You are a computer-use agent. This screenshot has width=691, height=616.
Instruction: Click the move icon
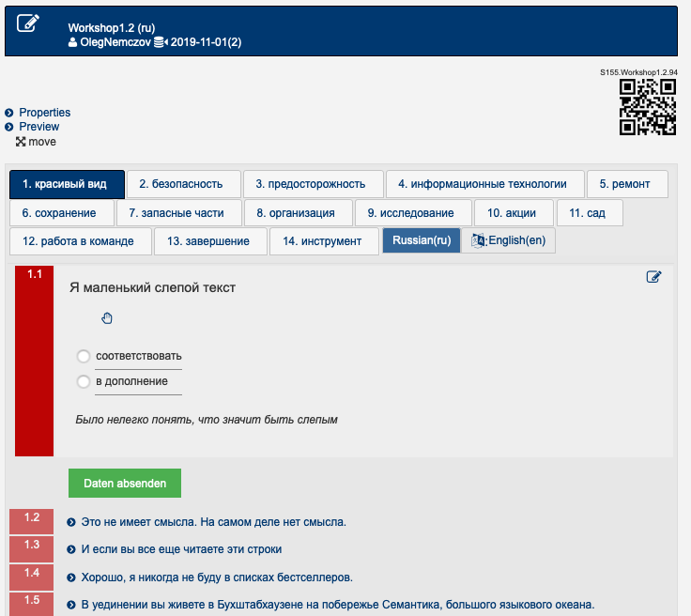(21, 142)
